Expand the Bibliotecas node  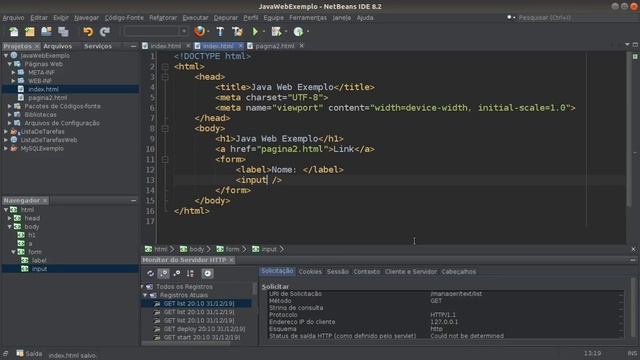(x=9, y=115)
